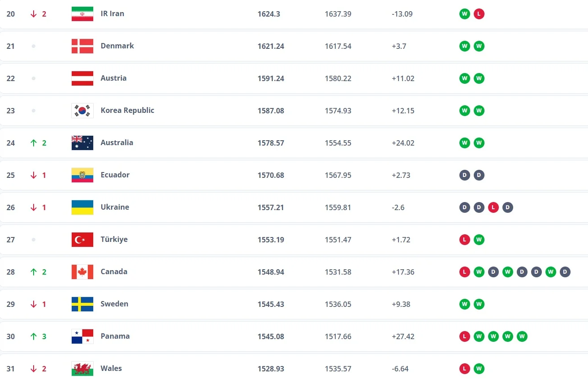The width and height of the screenshot is (588, 379).
Task: Open the Ukraine team name link
Action: click(x=115, y=207)
